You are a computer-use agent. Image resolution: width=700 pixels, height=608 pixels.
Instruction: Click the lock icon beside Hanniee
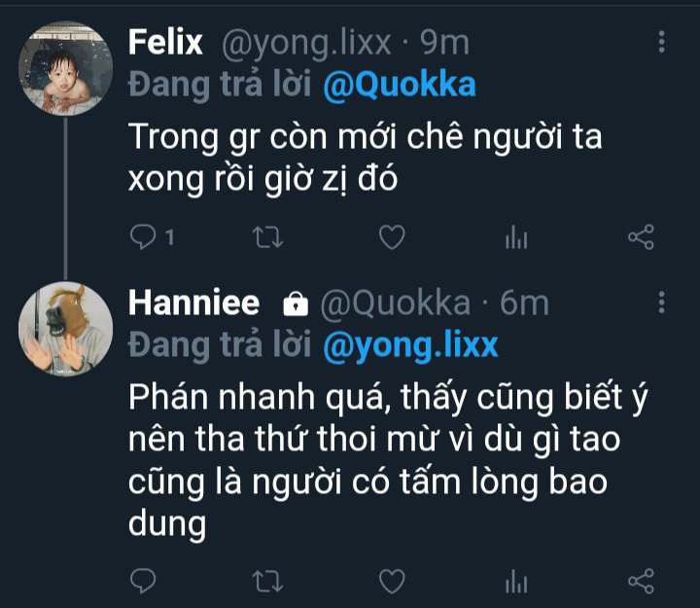click(x=293, y=304)
